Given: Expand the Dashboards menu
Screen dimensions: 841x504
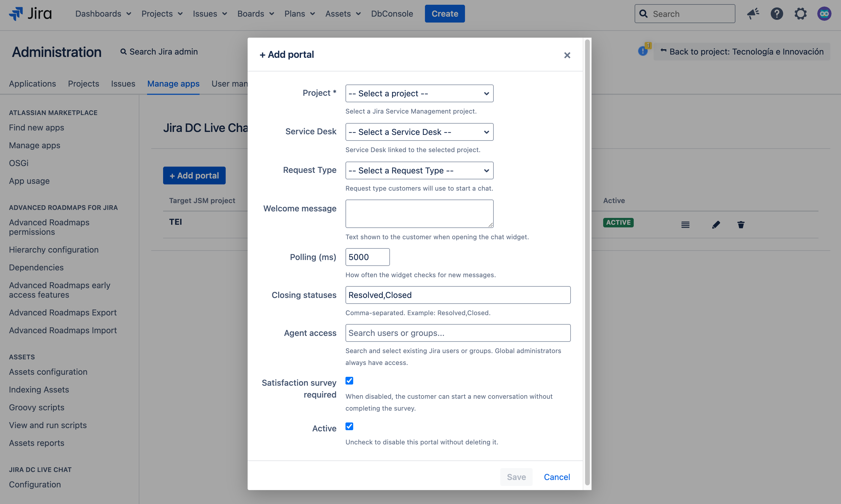Looking at the screenshot, I should [x=103, y=14].
